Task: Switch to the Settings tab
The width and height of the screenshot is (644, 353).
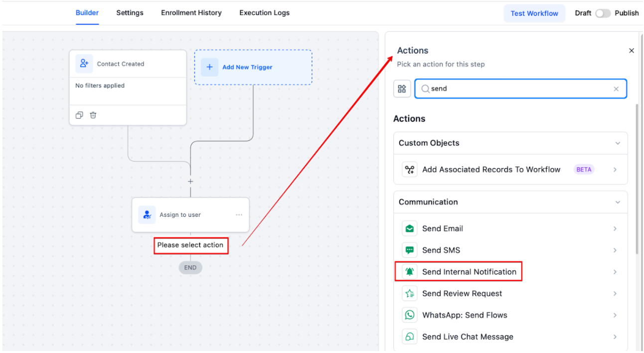Action: (130, 13)
